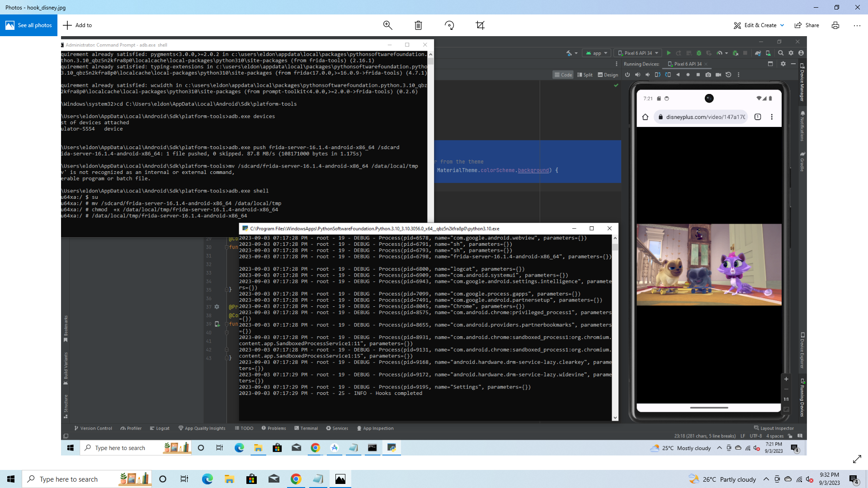
Task: Open Task View on the bottom taskbar
Action: coord(184,479)
